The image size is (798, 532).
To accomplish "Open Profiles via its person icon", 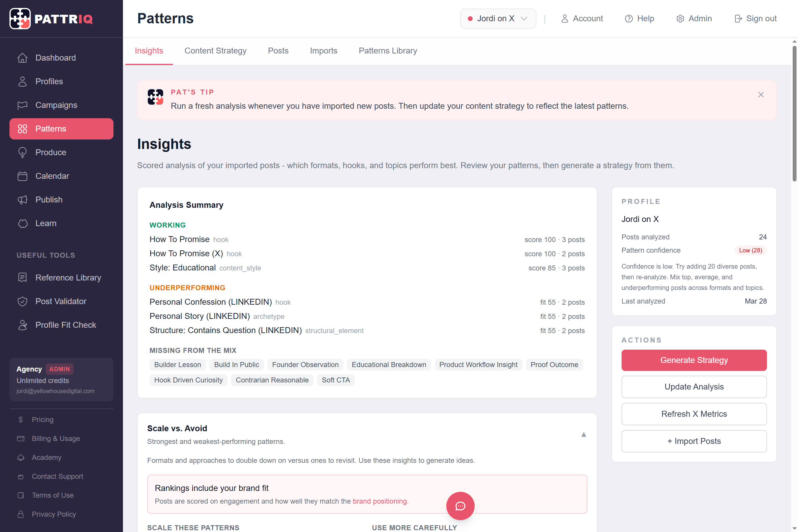I will [x=22, y=82].
